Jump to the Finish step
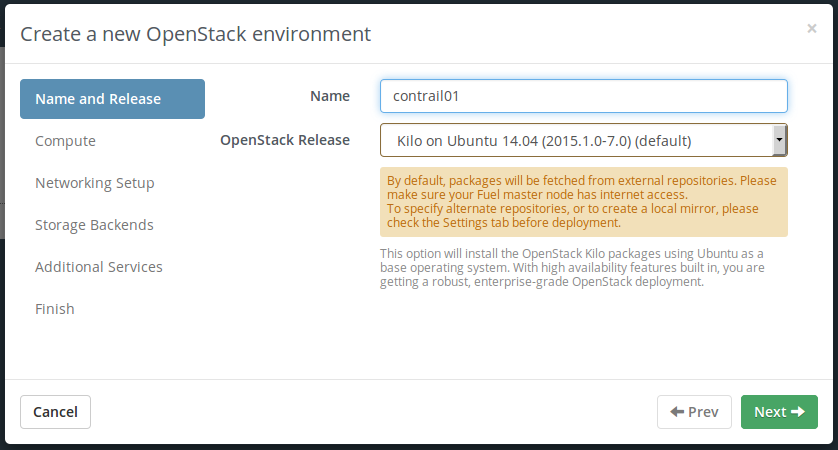Screen dimensions: 838x450 click(x=55, y=309)
